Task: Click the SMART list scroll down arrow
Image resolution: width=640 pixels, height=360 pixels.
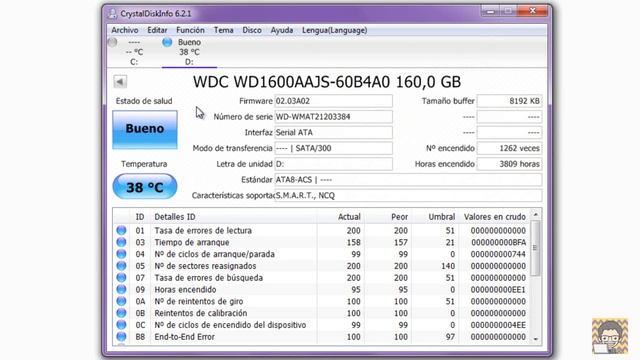Action: click(x=536, y=339)
